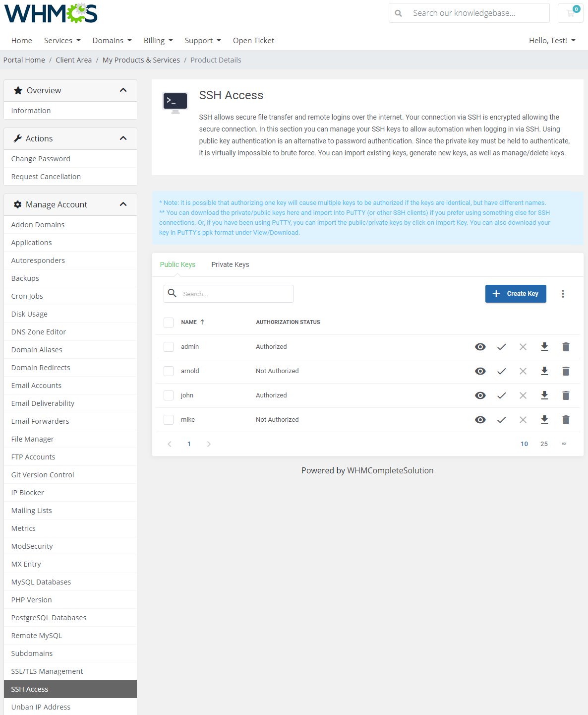This screenshot has width=588, height=715.
Task: View the admin public key details
Action: tap(480, 346)
